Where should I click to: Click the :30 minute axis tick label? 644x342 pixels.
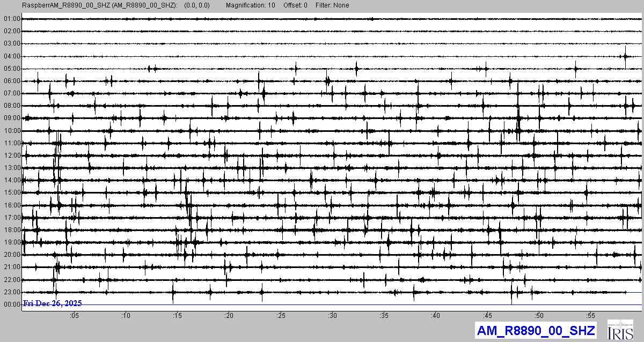point(333,315)
